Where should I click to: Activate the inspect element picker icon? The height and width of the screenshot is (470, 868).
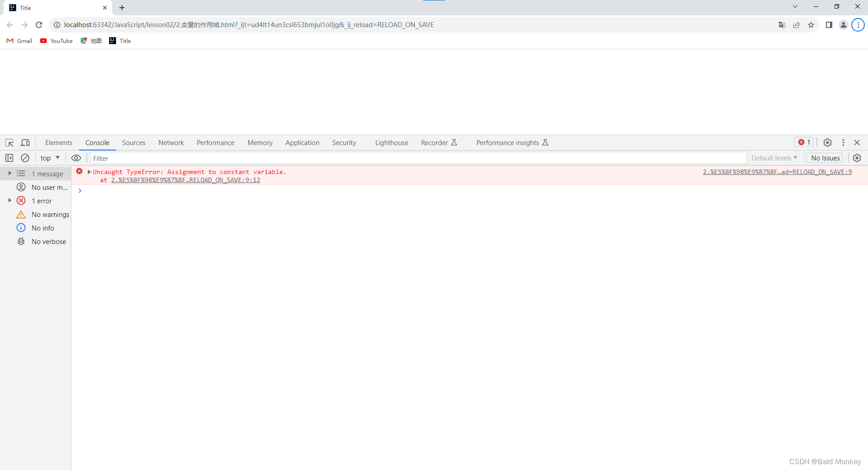click(9, 143)
